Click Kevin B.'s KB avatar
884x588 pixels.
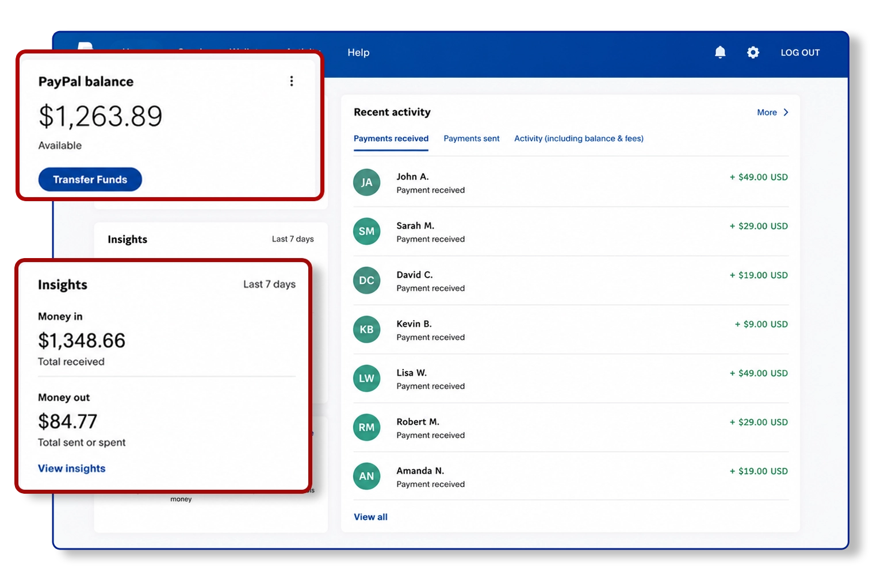pos(366,329)
